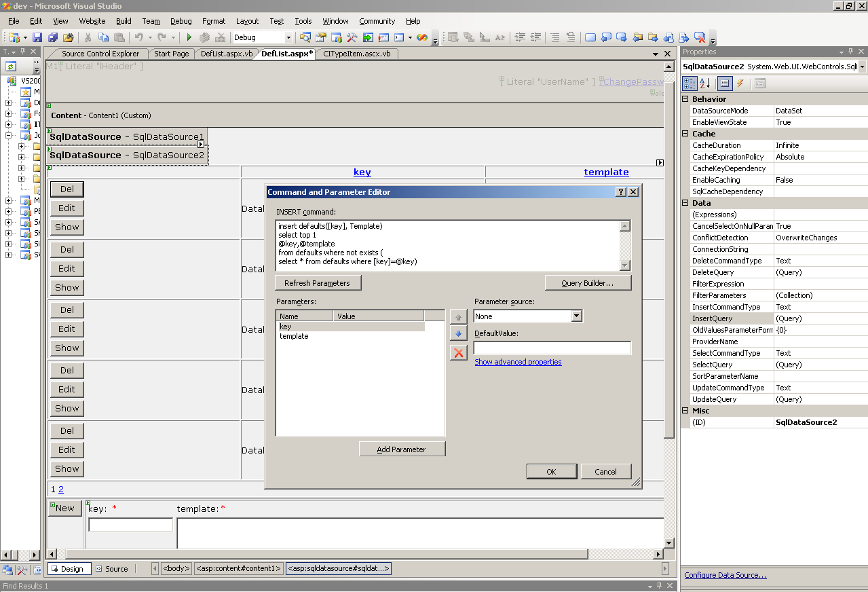Click the body breadcrumb tag
The height and width of the screenshot is (592, 868).
coord(176,568)
